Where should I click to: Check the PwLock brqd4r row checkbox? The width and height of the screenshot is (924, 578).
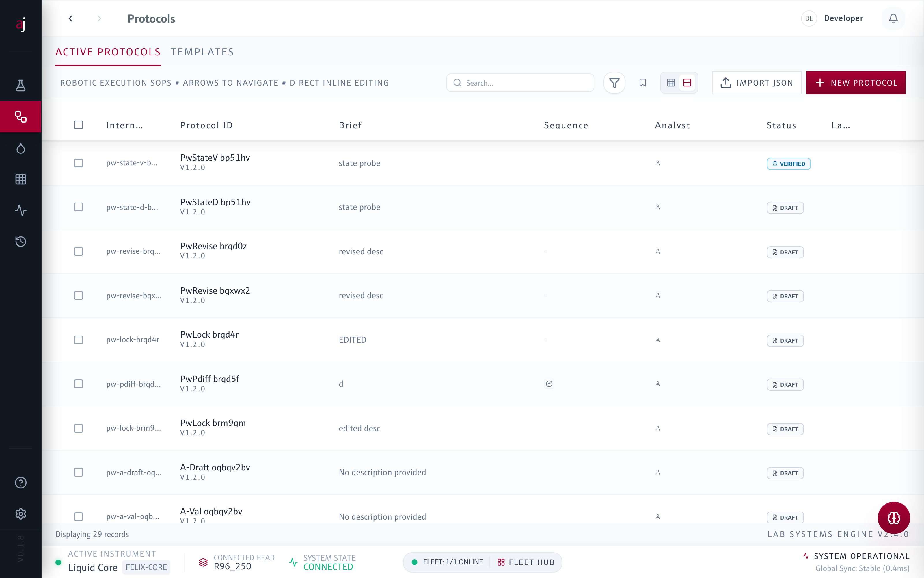pos(78,340)
